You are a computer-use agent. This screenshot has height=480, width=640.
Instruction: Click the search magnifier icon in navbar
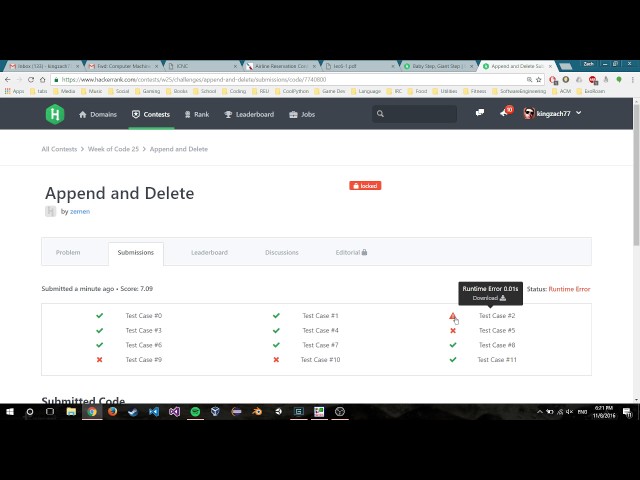(380, 113)
